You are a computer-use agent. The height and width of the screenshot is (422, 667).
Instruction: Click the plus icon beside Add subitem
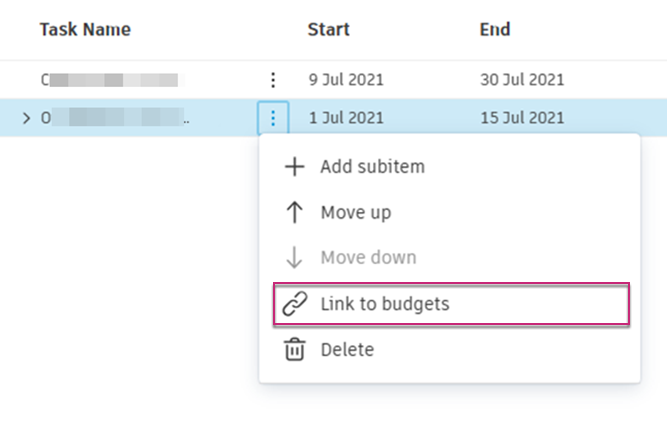point(294,167)
